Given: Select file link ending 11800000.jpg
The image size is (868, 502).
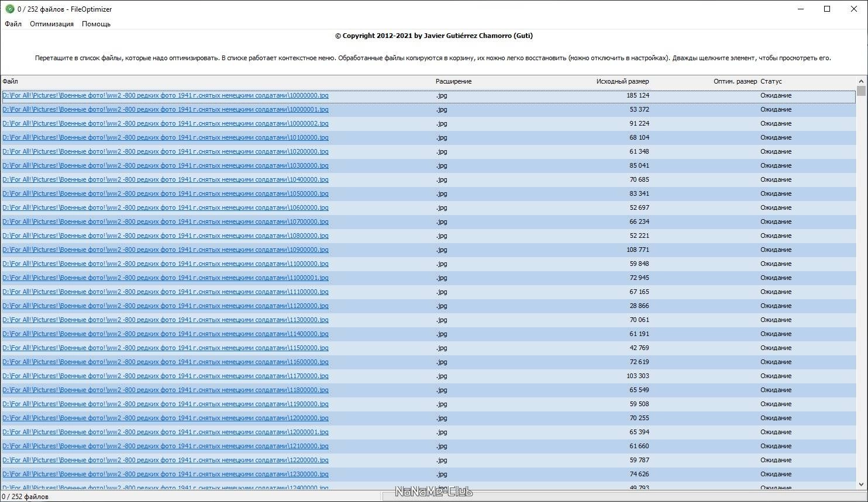Looking at the screenshot, I should coord(166,390).
